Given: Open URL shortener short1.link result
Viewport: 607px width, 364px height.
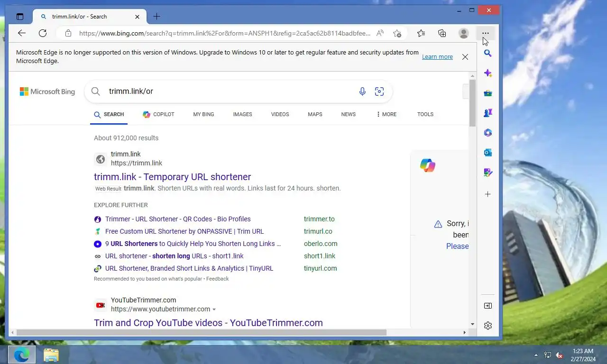Looking at the screenshot, I should (x=174, y=256).
